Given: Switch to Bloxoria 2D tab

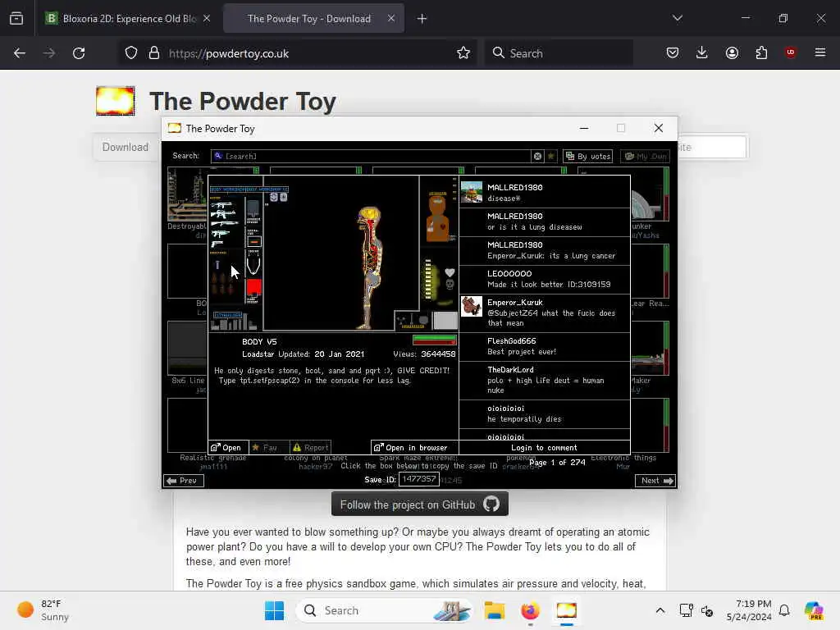Looking at the screenshot, I should (x=120, y=19).
